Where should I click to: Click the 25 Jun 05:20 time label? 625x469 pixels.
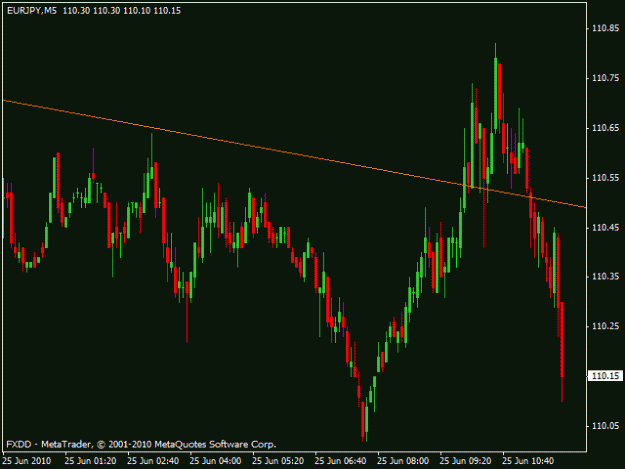click(278, 461)
